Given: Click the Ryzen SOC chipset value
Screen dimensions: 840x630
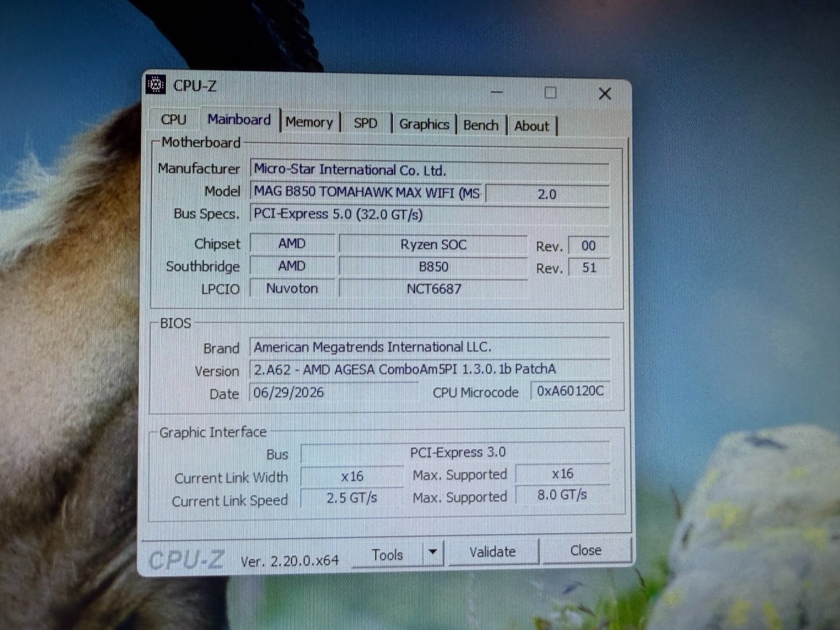Looking at the screenshot, I should (x=433, y=245).
